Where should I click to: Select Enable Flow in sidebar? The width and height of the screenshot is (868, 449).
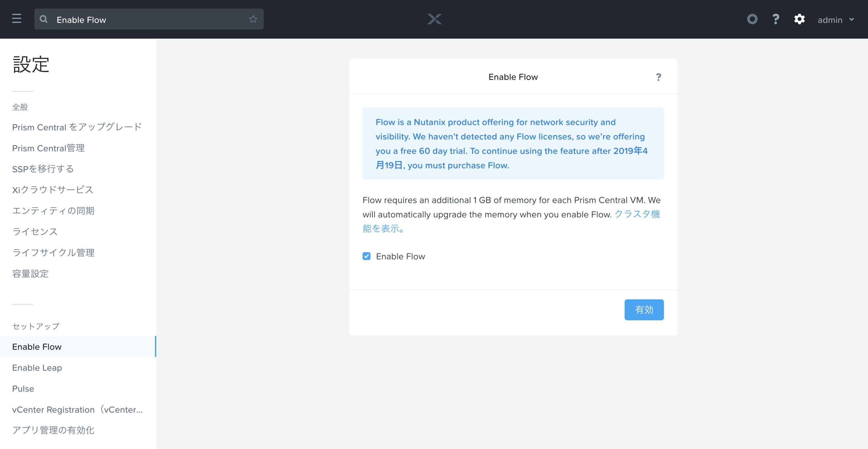78,346
